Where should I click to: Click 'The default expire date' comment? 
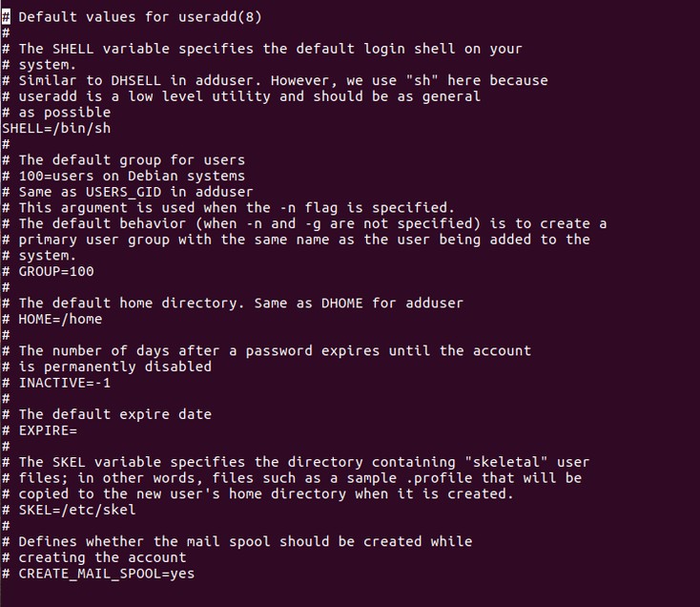(x=115, y=414)
